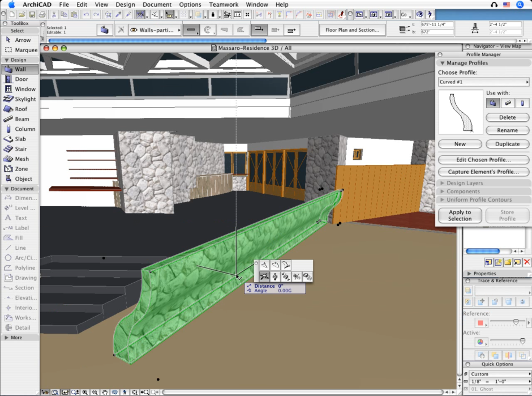Open the Choose Profile dropdown Curved #1
Screen dimensions: 532x396
483,82
